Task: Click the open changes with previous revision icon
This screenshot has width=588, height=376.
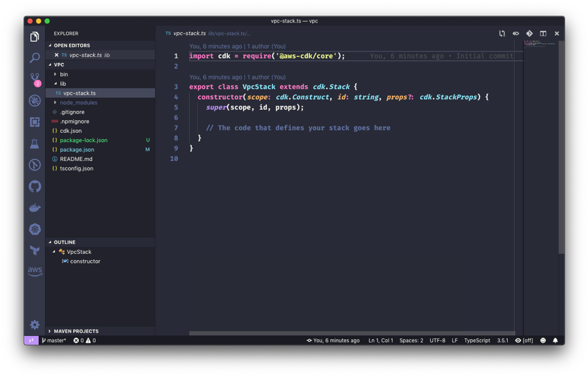Action: (515, 33)
